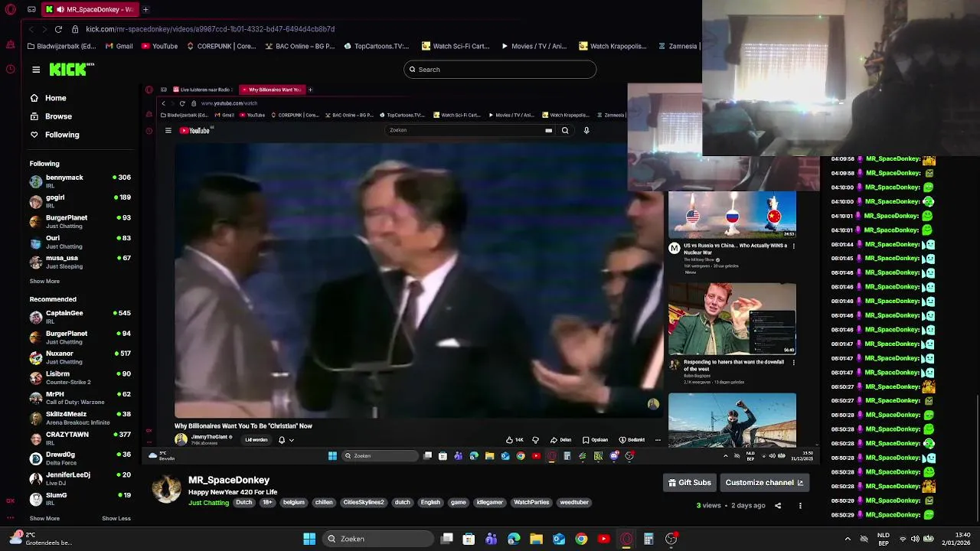
Task: Launch Microsoft Store from the taskbar
Action: [469, 539]
